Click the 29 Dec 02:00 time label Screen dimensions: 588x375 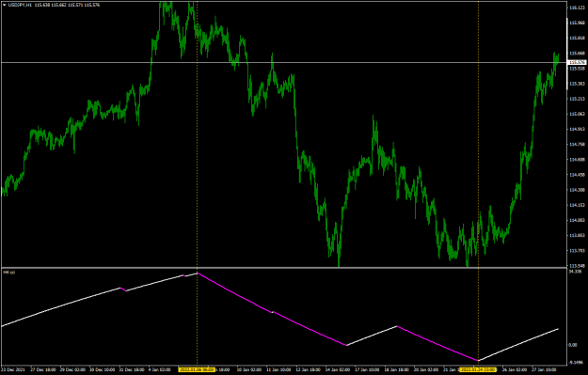(72, 369)
